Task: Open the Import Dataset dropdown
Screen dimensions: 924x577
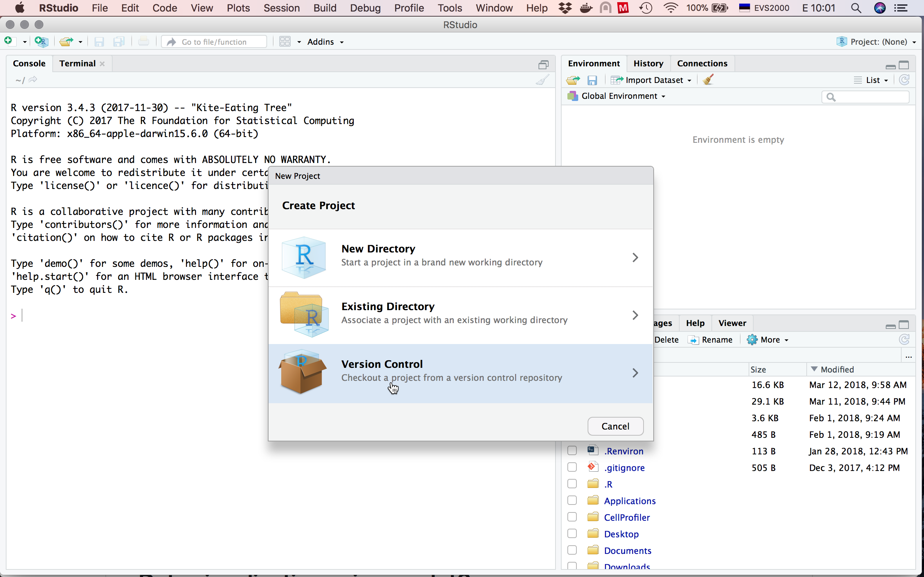Action: (653, 80)
